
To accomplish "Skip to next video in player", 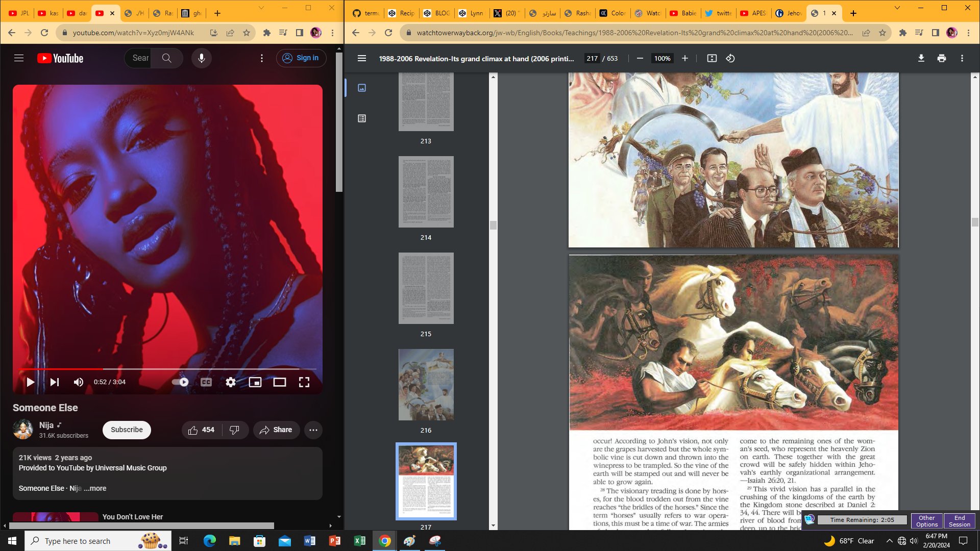I will click(x=55, y=382).
